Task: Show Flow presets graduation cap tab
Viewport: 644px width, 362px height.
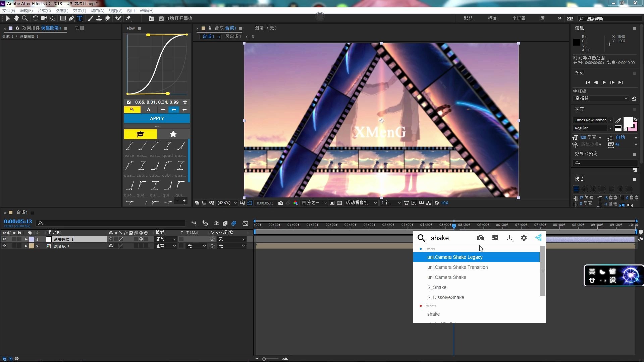Action: (x=140, y=134)
